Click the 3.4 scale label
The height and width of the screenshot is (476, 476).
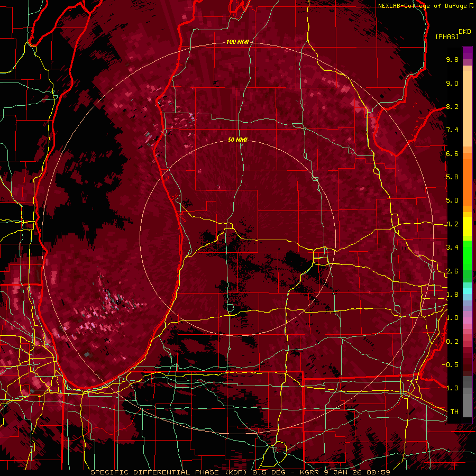[x=452, y=248]
